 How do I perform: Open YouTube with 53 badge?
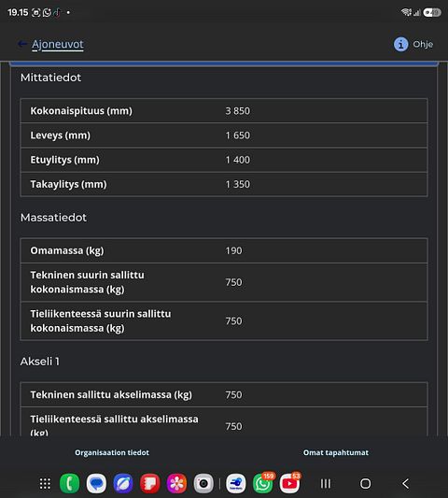289,483
